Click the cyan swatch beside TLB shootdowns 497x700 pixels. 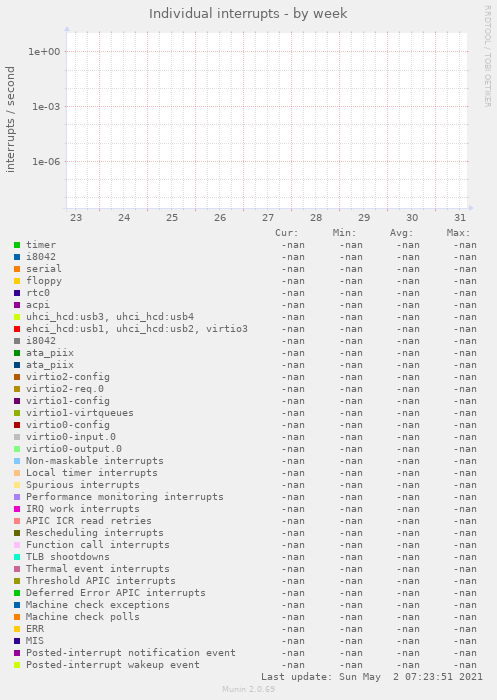point(17,557)
